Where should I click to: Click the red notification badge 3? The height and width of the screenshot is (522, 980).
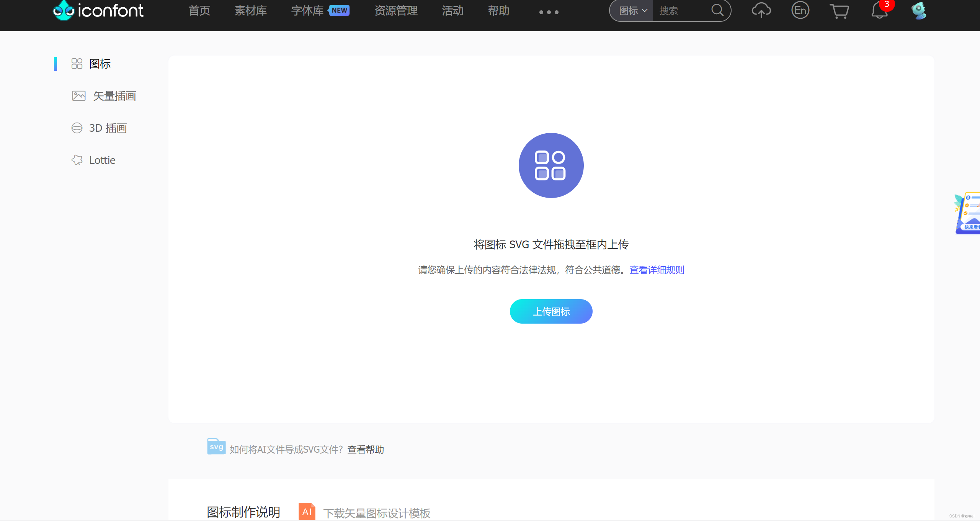[x=887, y=4]
